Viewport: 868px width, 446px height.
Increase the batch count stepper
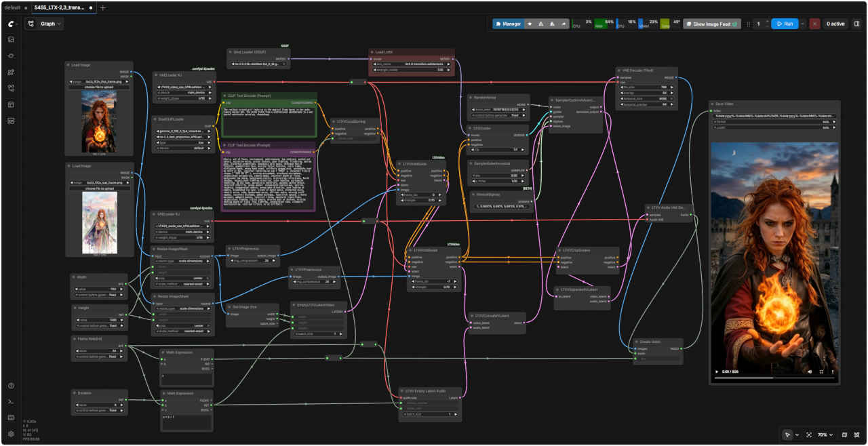(767, 21)
